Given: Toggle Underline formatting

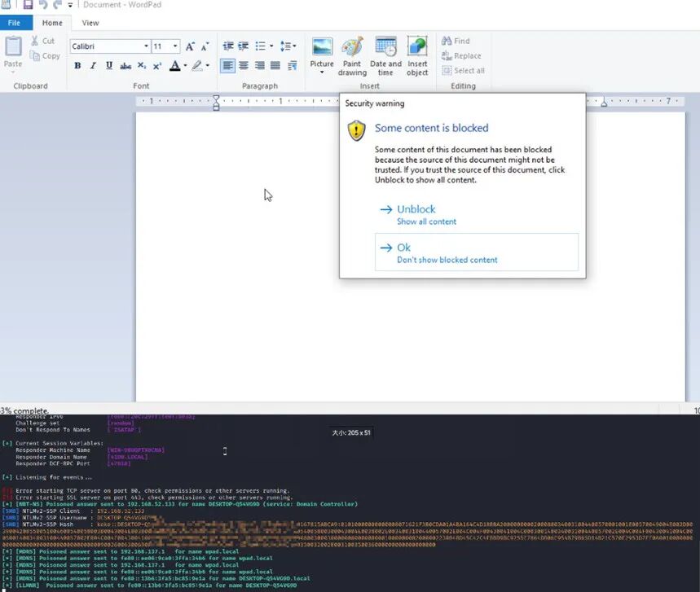Looking at the screenshot, I should click(109, 66).
